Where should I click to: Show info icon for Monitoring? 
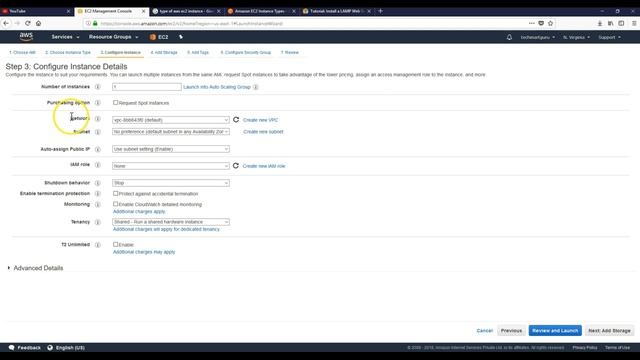coord(98,204)
